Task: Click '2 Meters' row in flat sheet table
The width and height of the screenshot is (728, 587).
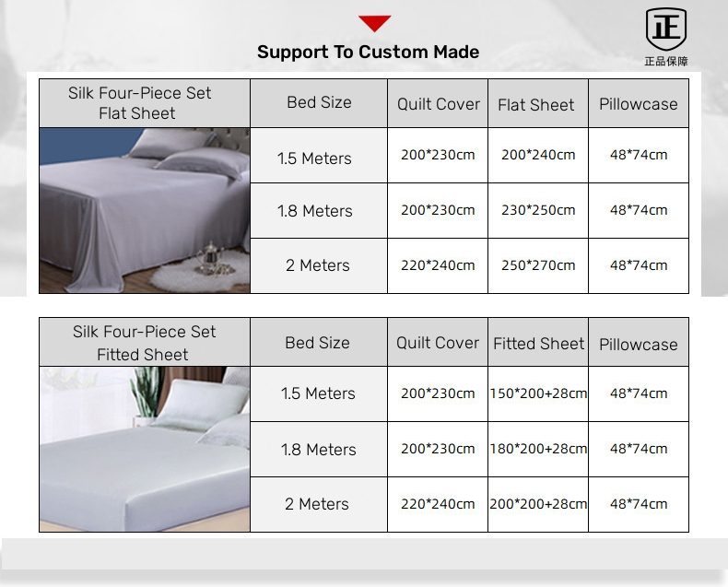Action: (318, 265)
